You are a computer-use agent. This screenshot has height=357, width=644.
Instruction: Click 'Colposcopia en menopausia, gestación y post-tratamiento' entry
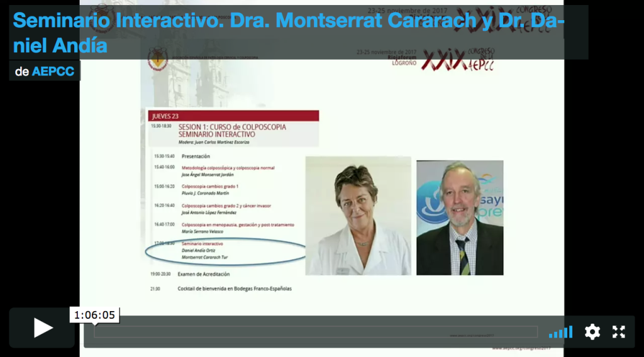[x=238, y=225]
